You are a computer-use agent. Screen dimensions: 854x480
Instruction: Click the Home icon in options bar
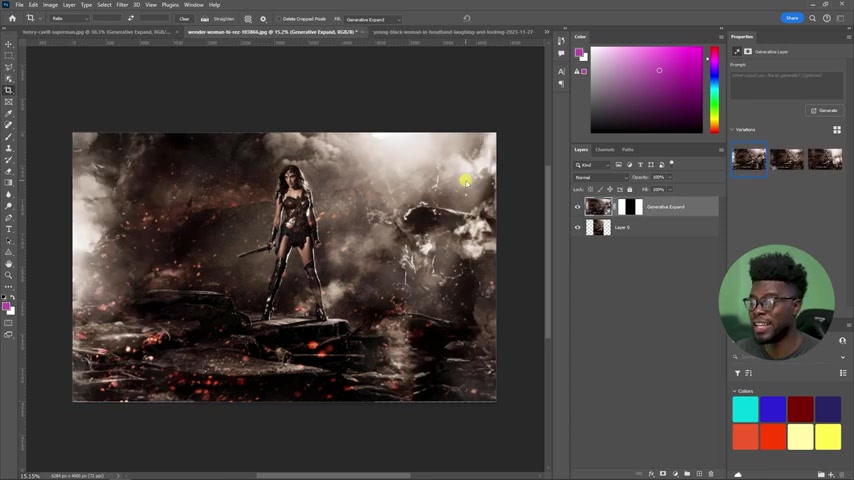coord(13,18)
